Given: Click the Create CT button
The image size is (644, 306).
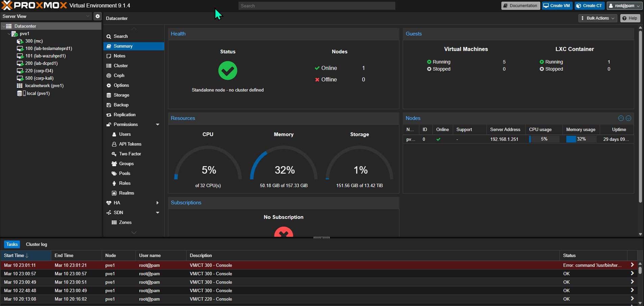Looking at the screenshot, I should (x=590, y=6).
